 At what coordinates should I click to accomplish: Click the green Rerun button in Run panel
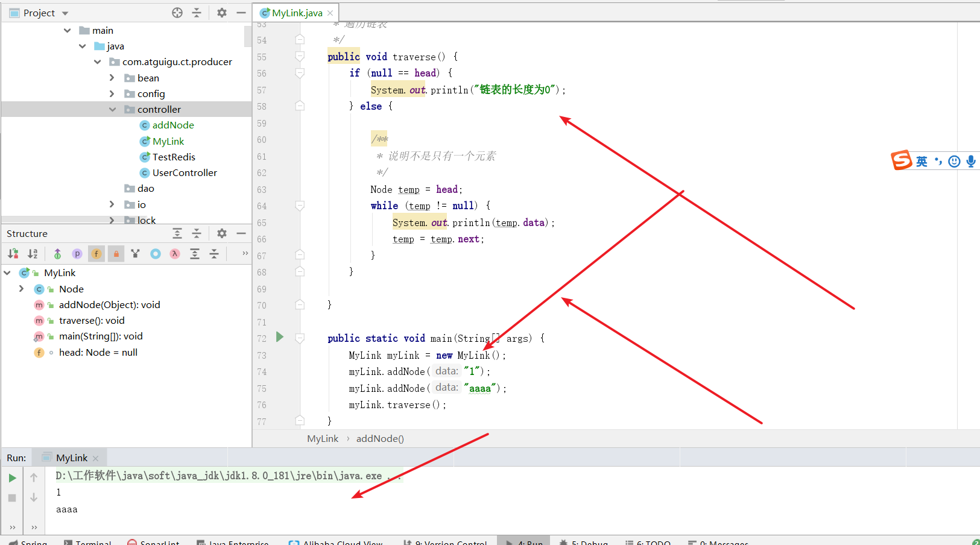point(12,478)
